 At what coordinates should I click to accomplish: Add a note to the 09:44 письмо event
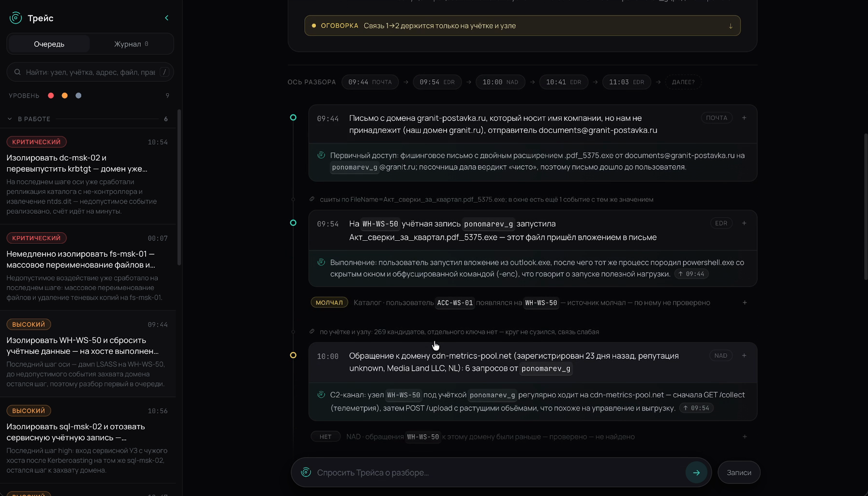pos(744,118)
